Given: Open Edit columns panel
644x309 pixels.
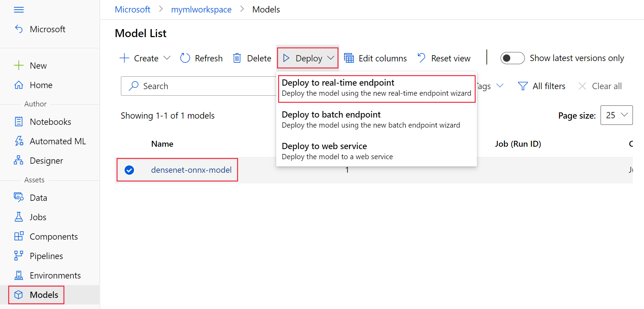Looking at the screenshot, I should click(x=375, y=58).
